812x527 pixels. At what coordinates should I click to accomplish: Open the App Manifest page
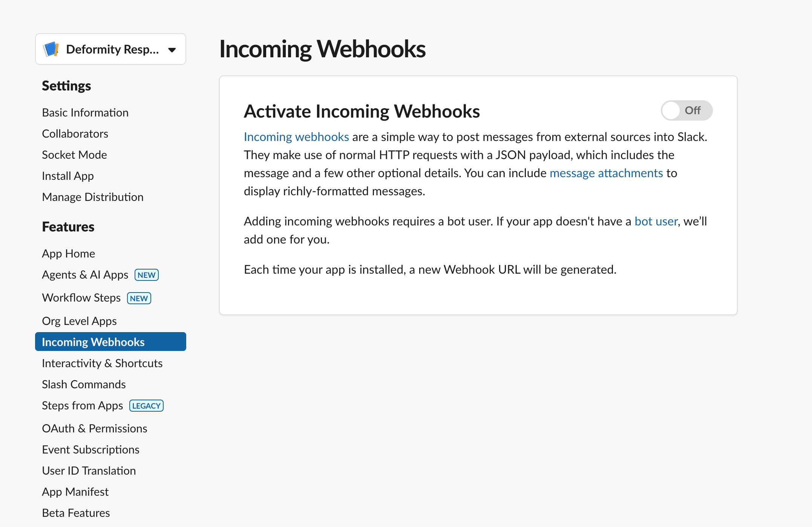75,492
